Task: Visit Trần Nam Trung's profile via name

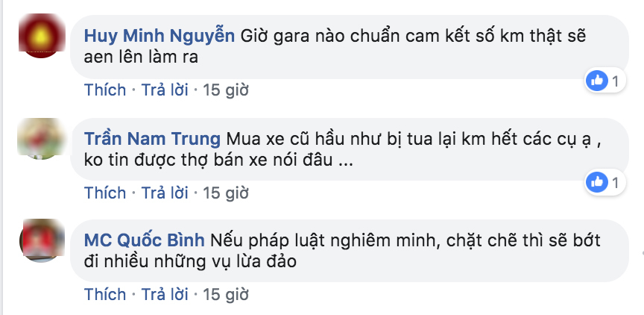Action: pos(152,140)
